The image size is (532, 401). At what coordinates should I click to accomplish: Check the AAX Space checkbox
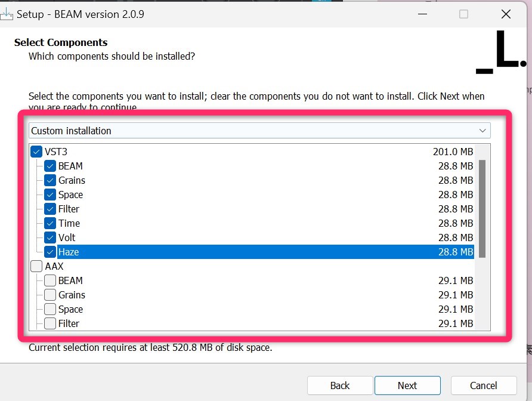(x=50, y=309)
